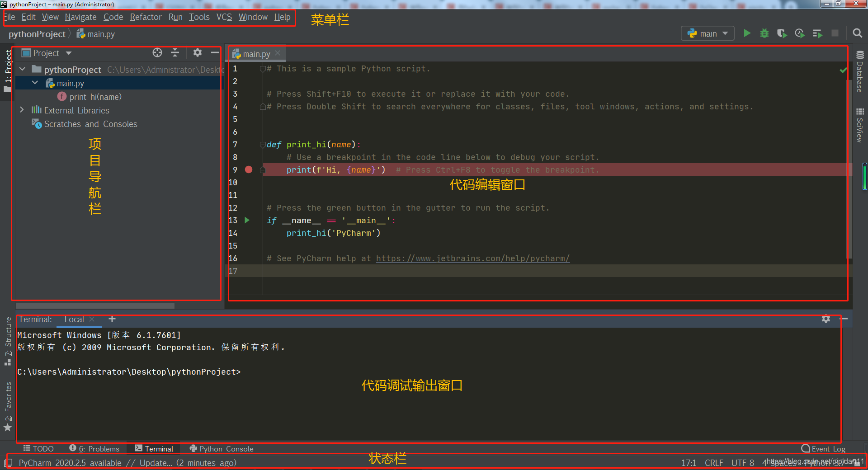Hide the terminal panel
The image size is (868, 470).
(844, 319)
